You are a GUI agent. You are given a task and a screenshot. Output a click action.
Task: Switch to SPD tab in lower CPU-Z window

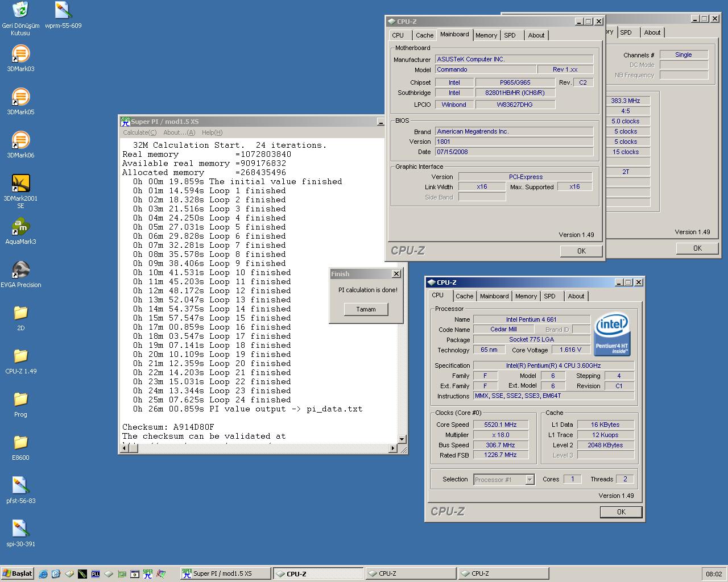tap(549, 296)
